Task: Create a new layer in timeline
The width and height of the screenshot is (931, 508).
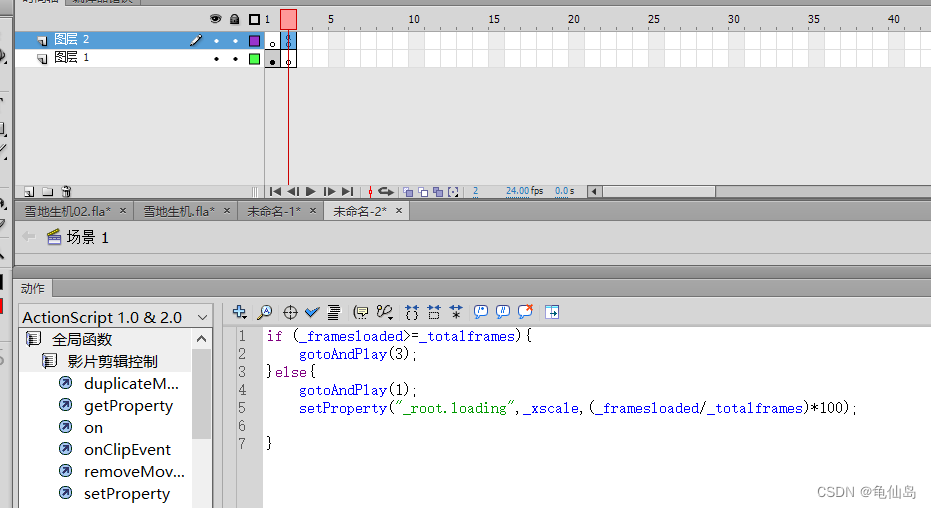Action: [x=29, y=192]
